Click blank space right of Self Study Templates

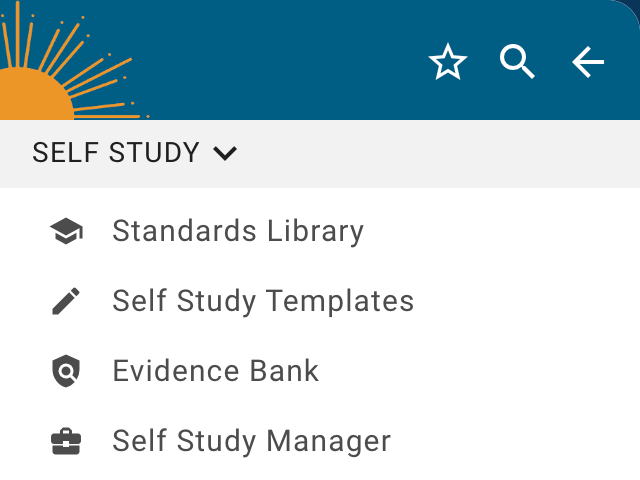click(530, 301)
